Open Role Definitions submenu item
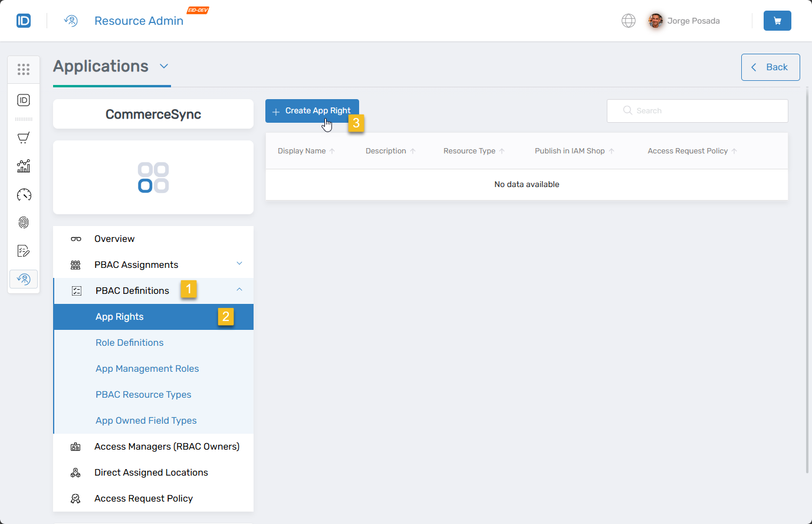 (x=130, y=343)
